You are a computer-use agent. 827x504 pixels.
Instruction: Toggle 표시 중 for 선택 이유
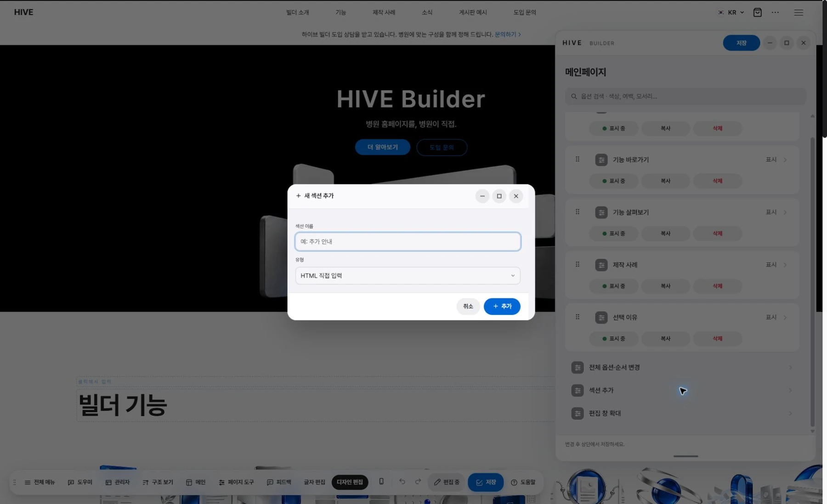pos(613,338)
